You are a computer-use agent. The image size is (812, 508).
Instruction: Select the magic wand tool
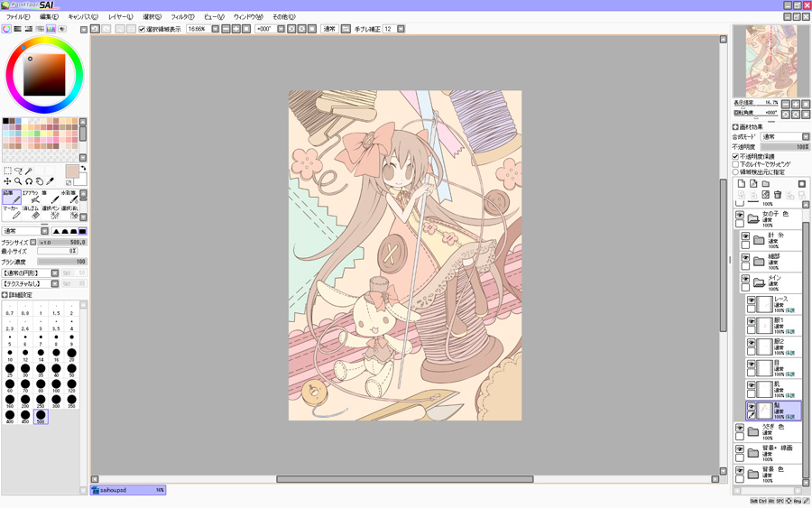pos(29,171)
